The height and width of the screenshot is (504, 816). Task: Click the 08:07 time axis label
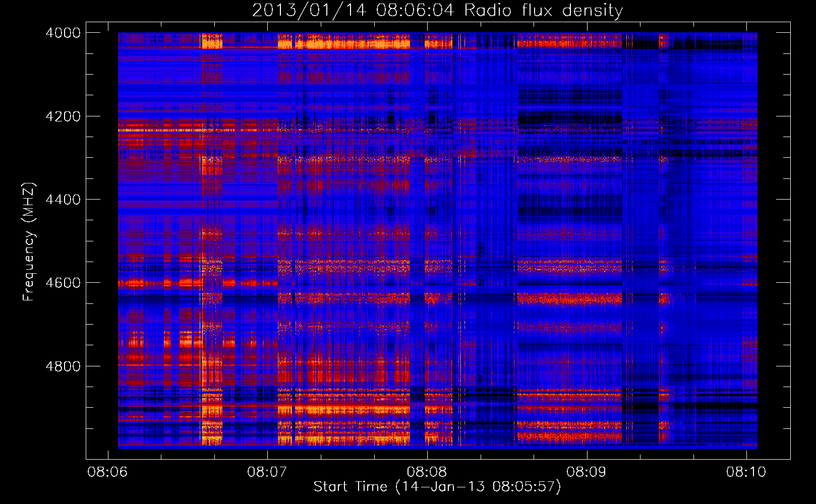267,472
